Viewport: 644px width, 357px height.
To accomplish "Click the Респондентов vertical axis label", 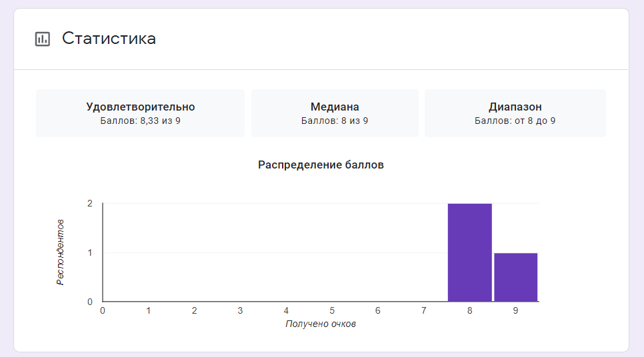I will coord(61,252).
